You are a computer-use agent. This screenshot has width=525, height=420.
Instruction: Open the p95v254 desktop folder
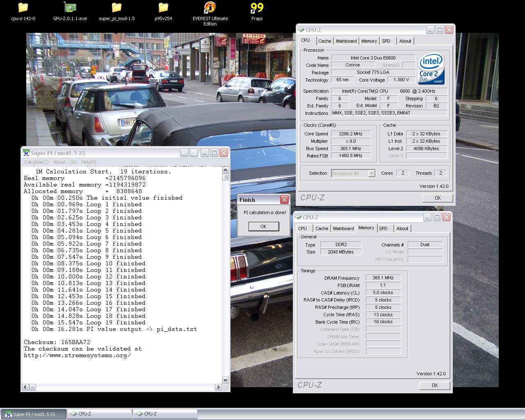click(163, 11)
